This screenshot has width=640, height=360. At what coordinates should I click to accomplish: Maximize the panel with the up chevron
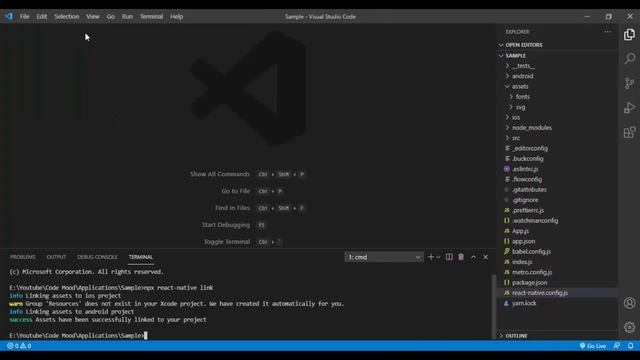click(473, 257)
